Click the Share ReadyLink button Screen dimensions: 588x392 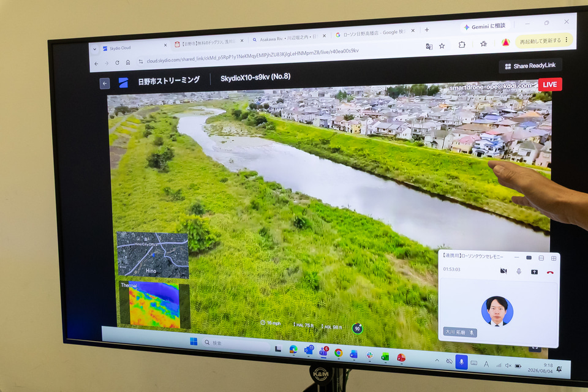click(x=530, y=66)
